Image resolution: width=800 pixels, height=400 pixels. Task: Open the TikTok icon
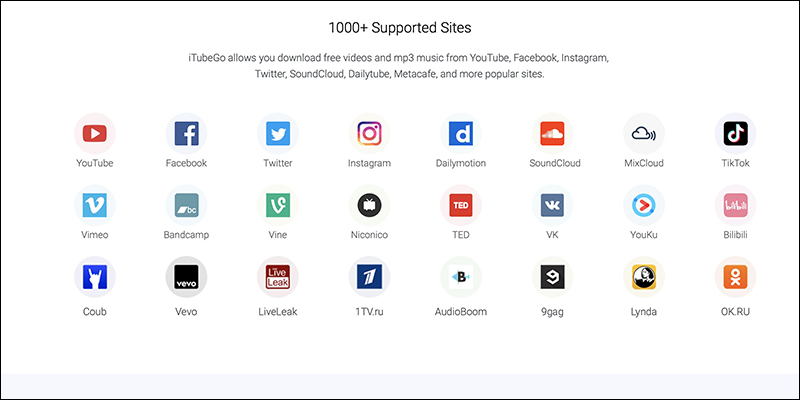pos(735,133)
